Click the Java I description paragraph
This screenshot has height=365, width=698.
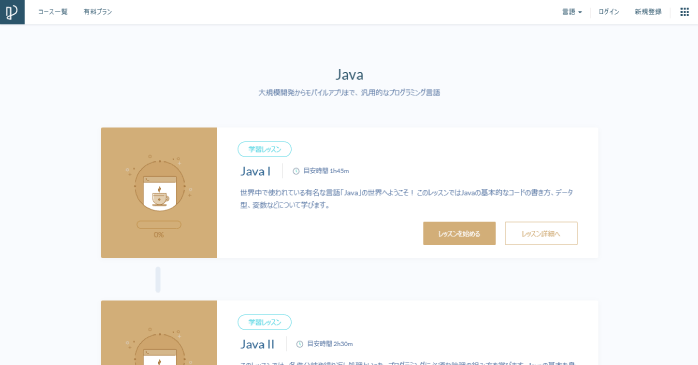pyautogui.click(x=407, y=199)
